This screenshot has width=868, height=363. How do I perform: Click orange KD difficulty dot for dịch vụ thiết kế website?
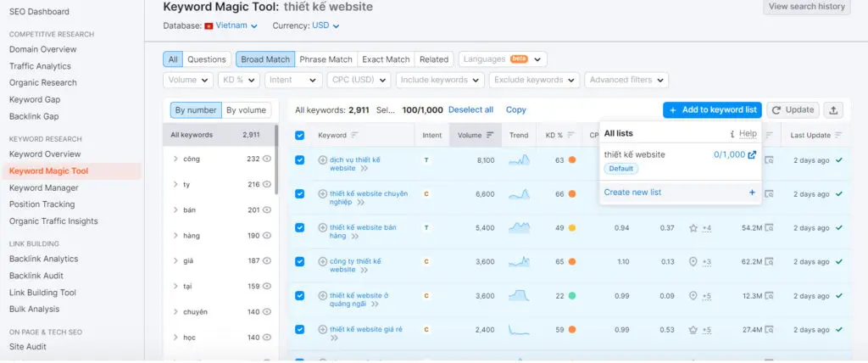(572, 159)
